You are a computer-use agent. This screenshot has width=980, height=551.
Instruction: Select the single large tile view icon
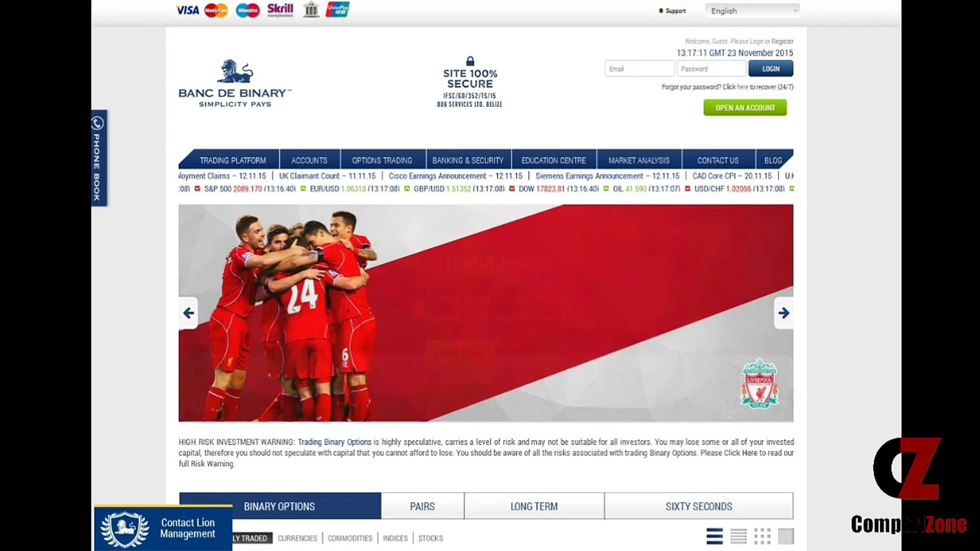786,536
